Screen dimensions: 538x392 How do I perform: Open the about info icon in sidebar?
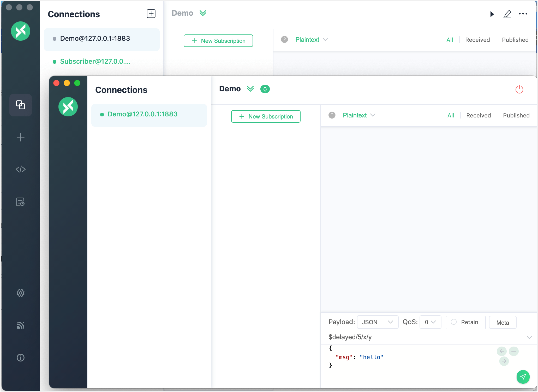tap(21, 358)
